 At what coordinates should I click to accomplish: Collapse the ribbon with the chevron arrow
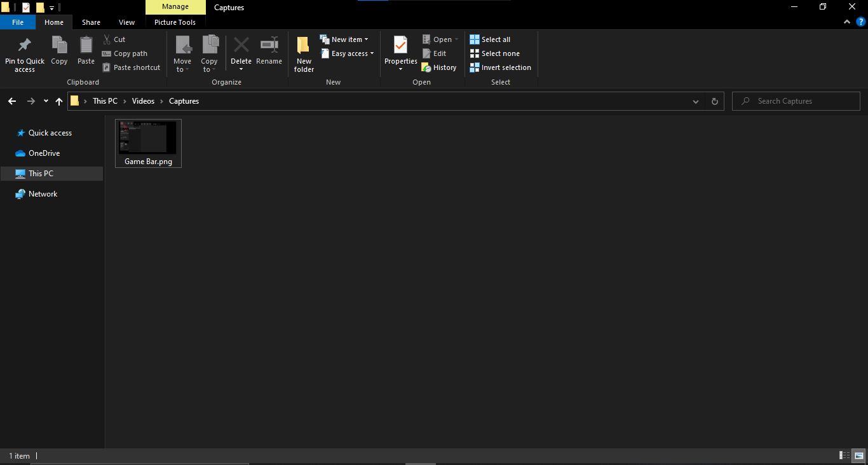click(847, 22)
